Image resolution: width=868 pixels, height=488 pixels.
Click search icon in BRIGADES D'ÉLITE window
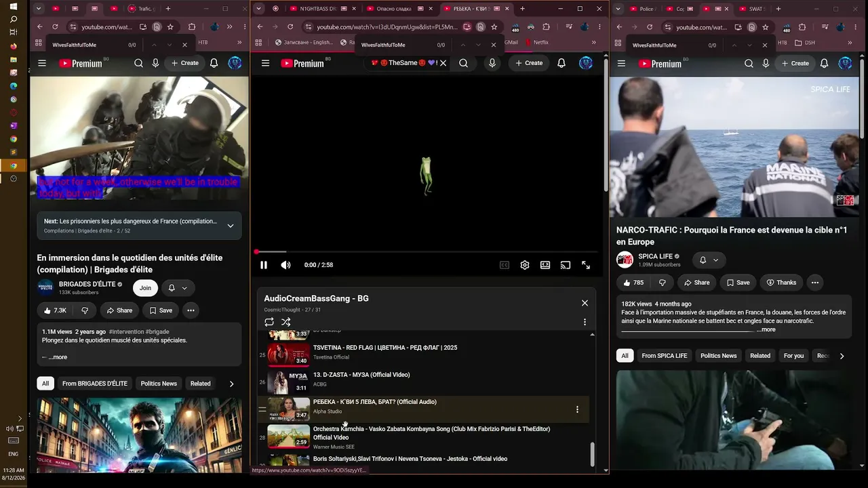click(138, 63)
